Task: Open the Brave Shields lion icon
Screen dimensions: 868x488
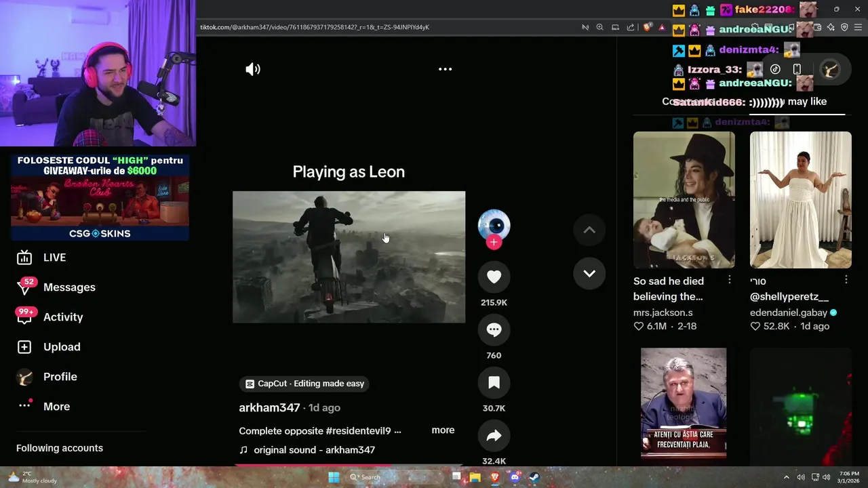Action: (647, 27)
